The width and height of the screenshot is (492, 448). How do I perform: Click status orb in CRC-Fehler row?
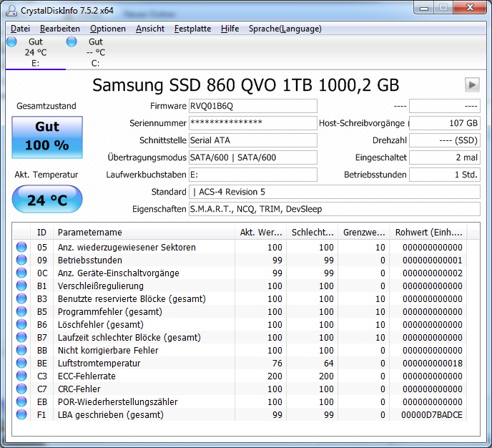click(21, 389)
